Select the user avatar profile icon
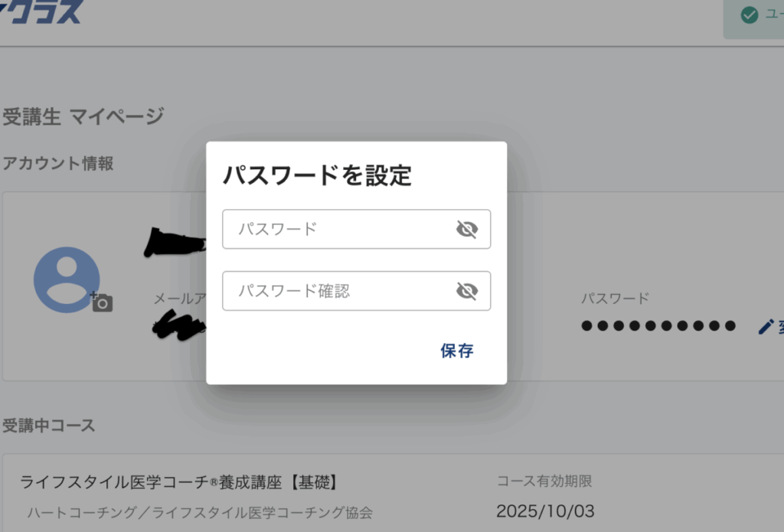The width and height of the screenshot is (784, 532). (x=67, y=278)
